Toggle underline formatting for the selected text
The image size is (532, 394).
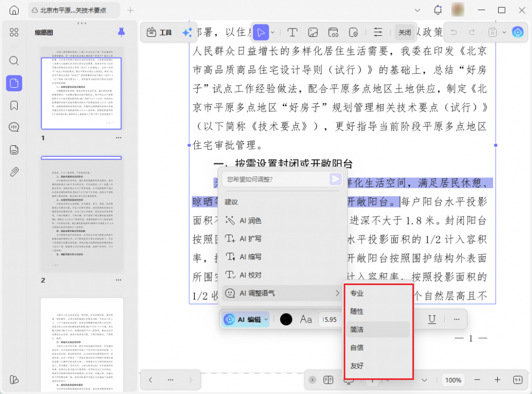pyautogui.click(x=432, y=319)
